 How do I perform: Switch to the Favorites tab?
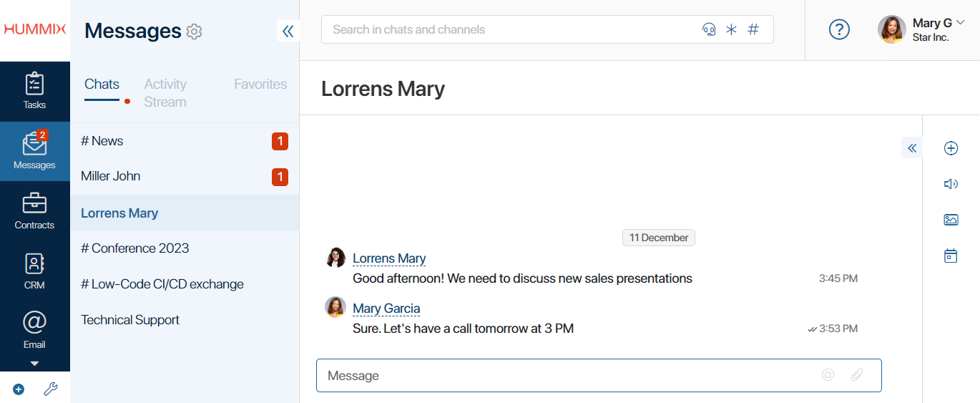click(x=260, y=84)
